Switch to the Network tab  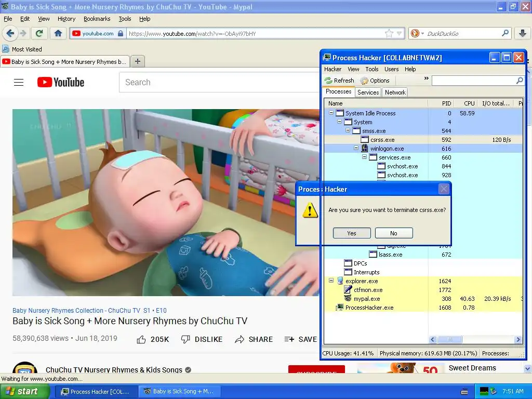click(395, 92)
